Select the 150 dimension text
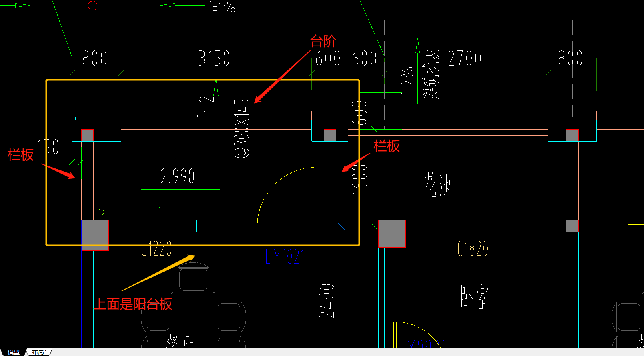Screen dimensions: 644x356 [x=48, y=147]
